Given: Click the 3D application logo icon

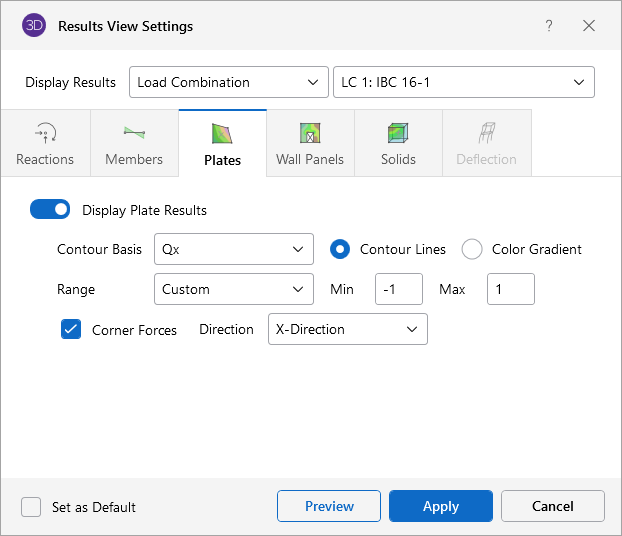Looking at the screenshot, I should click(x=34, y=26).
